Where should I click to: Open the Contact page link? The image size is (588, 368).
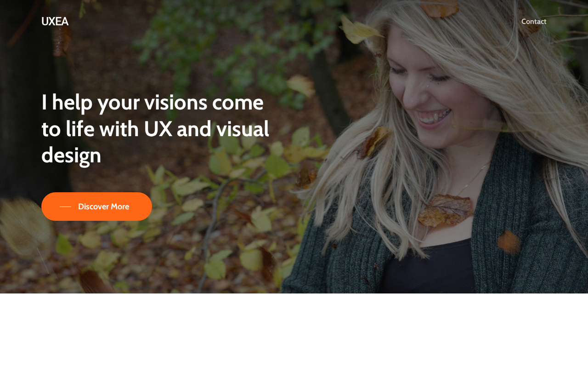pos(534,22)
